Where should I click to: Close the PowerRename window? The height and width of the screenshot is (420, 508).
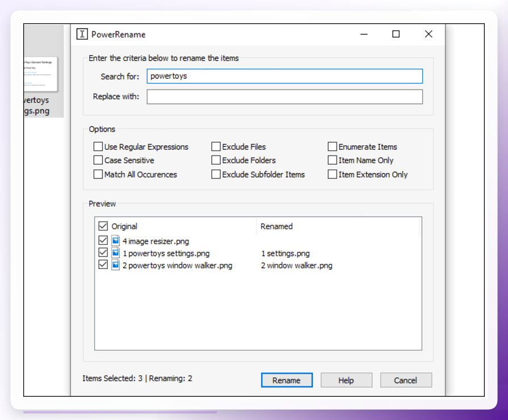(x=429, y=34)
